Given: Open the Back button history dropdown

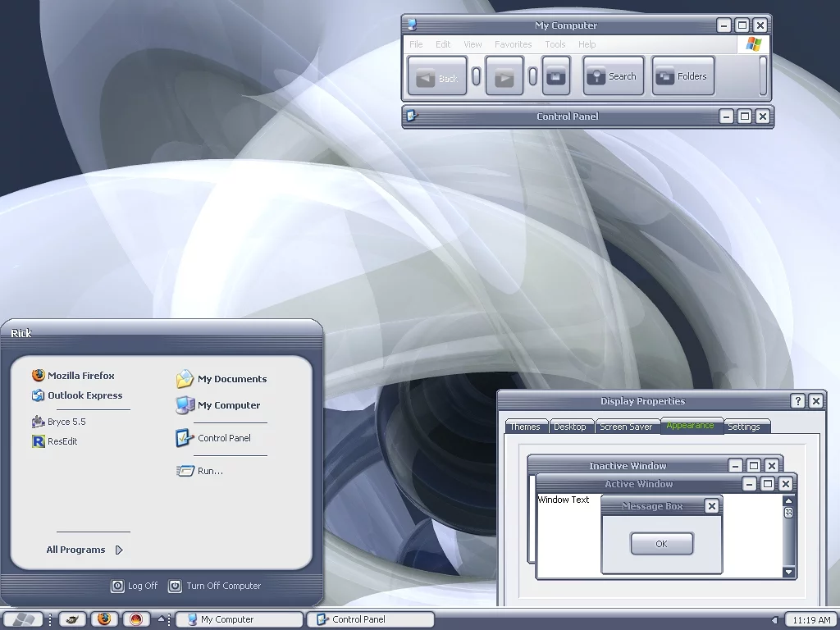Looking at the screenshot, I should pyautogui.click(x=476, y=76).
